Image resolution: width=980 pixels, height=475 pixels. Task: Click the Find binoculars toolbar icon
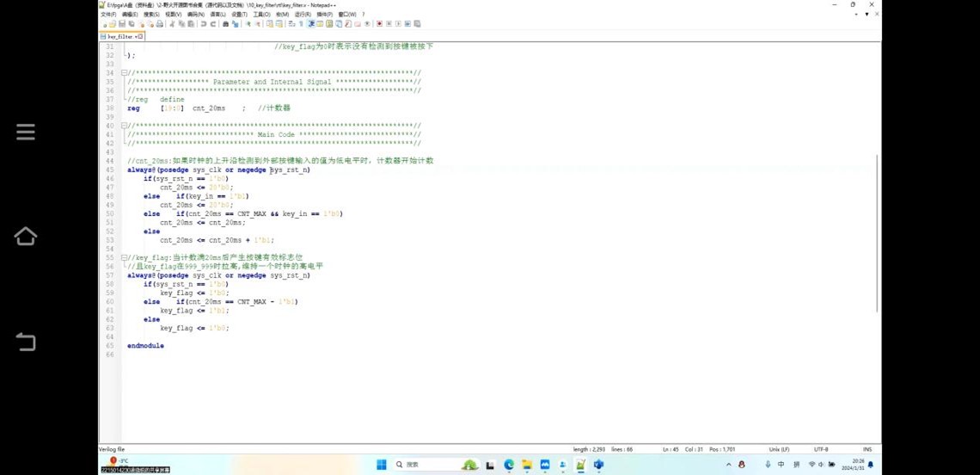(x=226, y=24)
